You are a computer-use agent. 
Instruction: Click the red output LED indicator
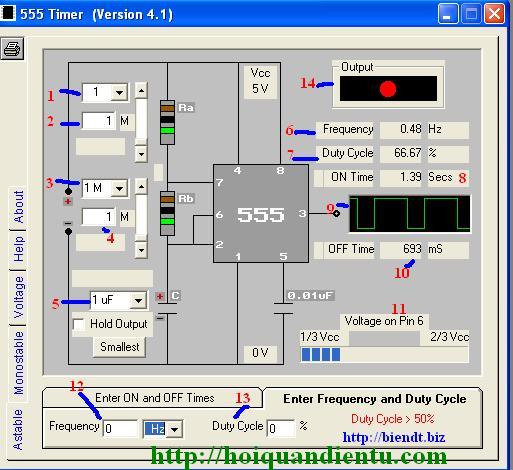pos(388,89)
